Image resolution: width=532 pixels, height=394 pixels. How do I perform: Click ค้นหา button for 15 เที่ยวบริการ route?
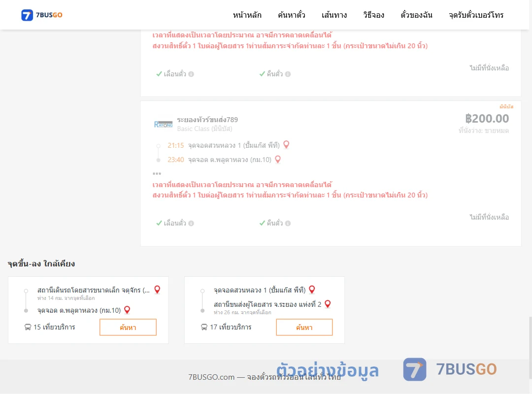pos(128,327)
